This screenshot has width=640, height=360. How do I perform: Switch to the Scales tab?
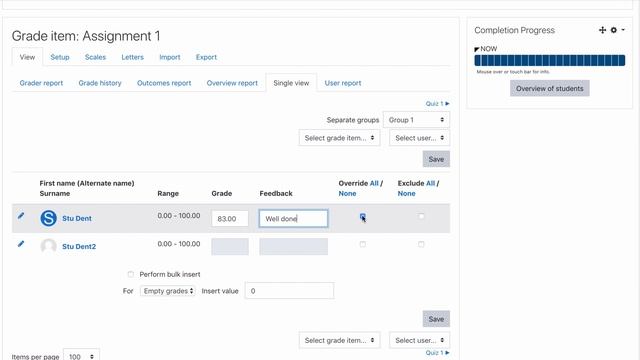(95, 57)
